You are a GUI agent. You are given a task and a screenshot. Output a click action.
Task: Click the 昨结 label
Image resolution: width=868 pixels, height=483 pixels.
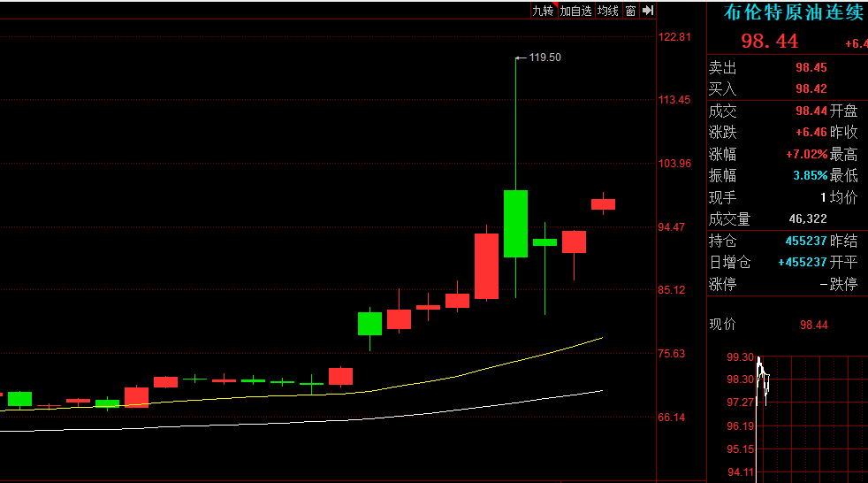point(843,241)
